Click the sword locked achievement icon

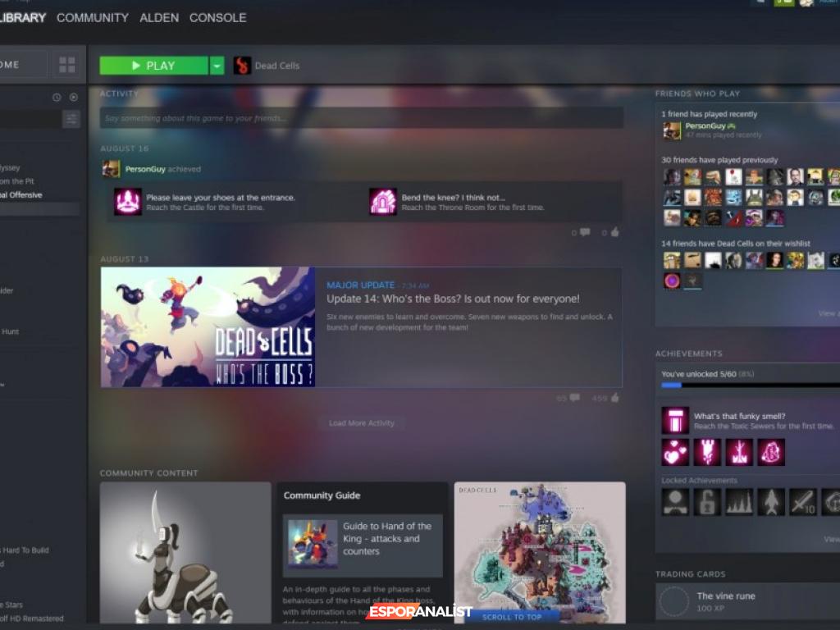click(x=804, y=502)
